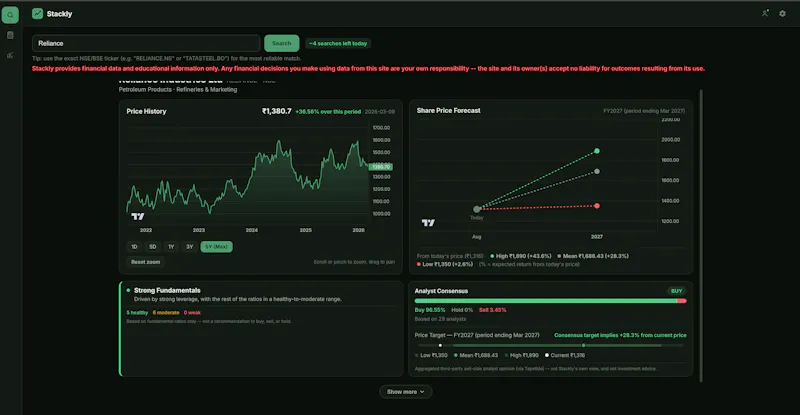Click the clipboard icon in the left sidebar
The image size is (800, 415).
tap(10, 35)
